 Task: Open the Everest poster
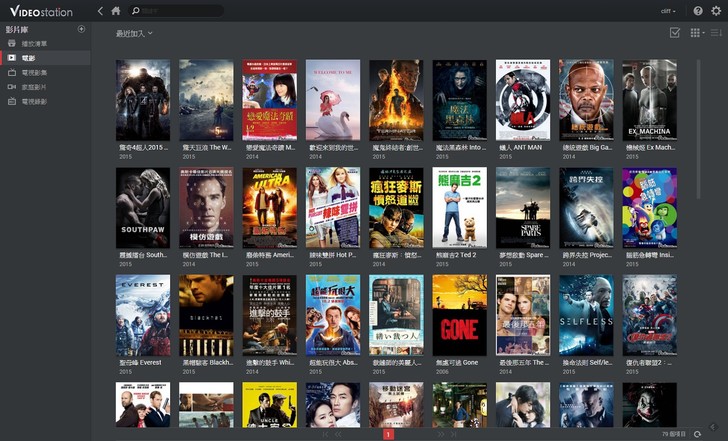[143, 315]
